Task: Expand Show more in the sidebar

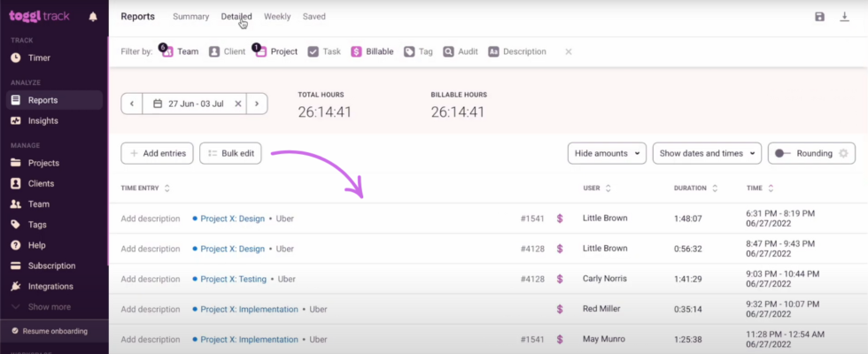Action: 50,307
